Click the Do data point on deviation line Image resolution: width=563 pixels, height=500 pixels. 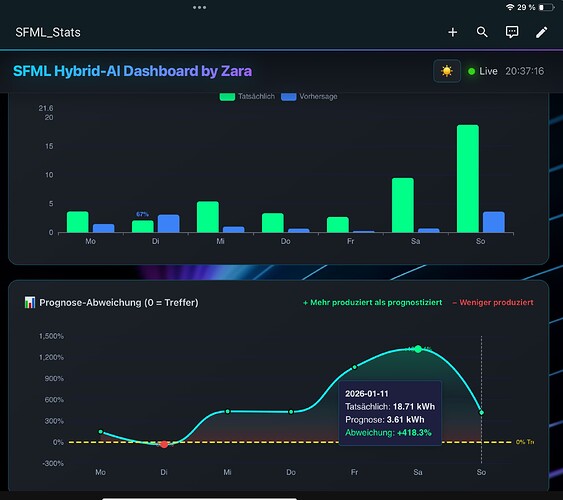(x=291, y=412)
